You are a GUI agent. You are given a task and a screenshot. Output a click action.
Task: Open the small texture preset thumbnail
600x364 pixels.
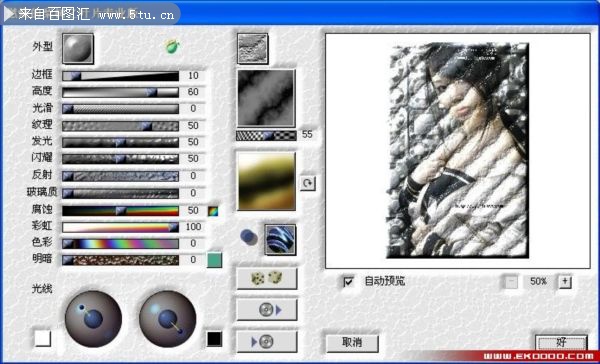point(253,49)
